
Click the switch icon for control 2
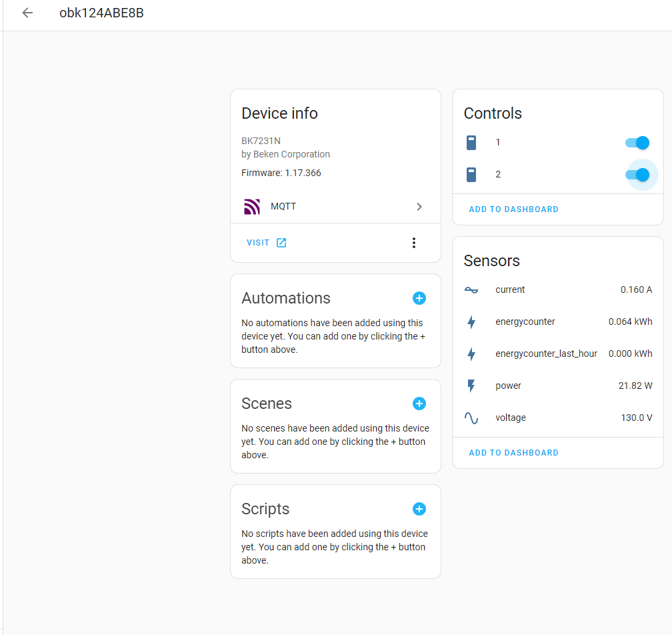coord(471,175)
